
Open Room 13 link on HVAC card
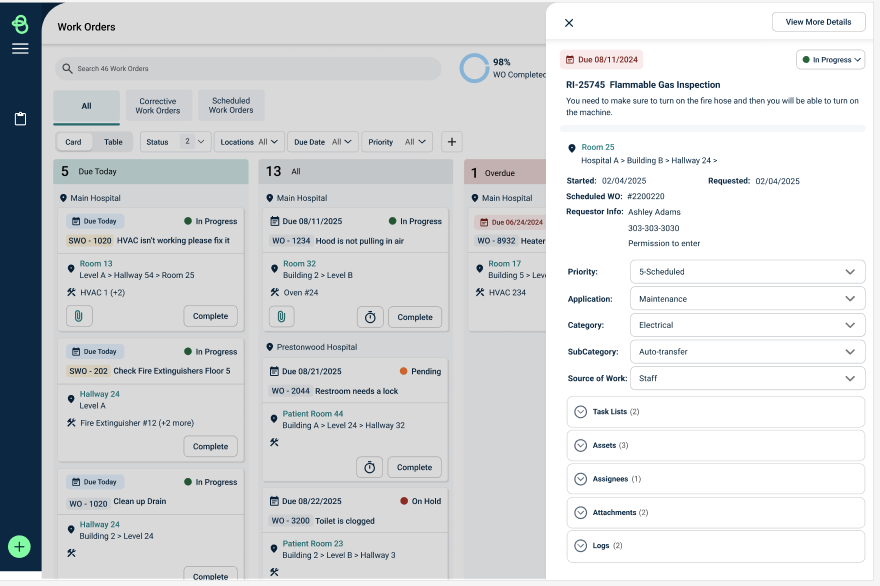click(x=96, y=263)
